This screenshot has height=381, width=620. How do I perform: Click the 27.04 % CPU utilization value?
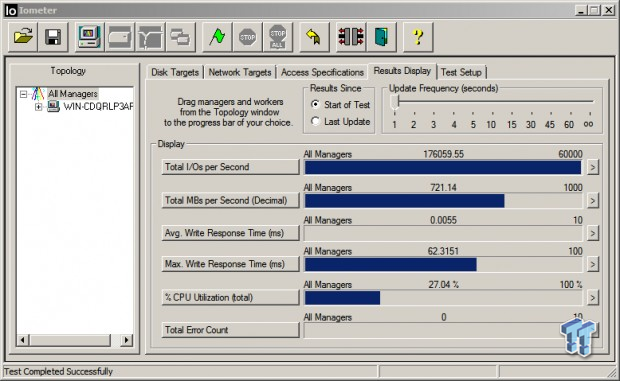pos(443,284)
